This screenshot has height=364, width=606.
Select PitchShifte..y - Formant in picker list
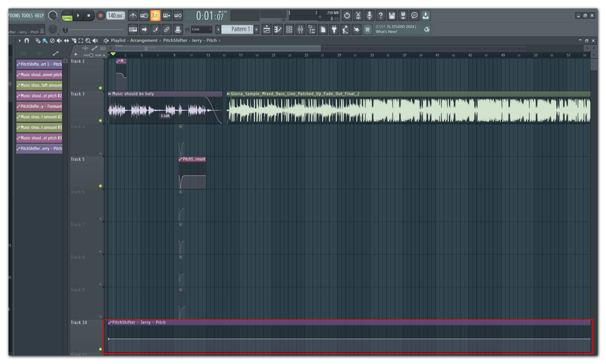[x=39, y=106]
